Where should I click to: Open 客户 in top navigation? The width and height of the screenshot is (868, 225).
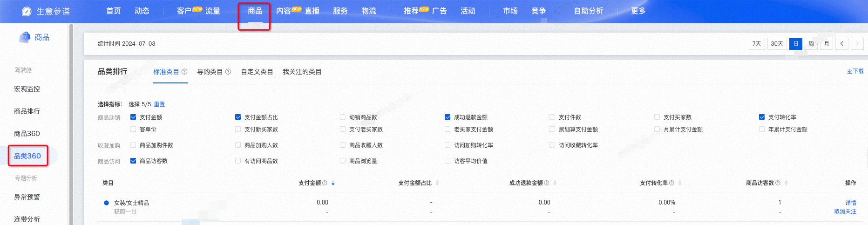tap(184, 11)
